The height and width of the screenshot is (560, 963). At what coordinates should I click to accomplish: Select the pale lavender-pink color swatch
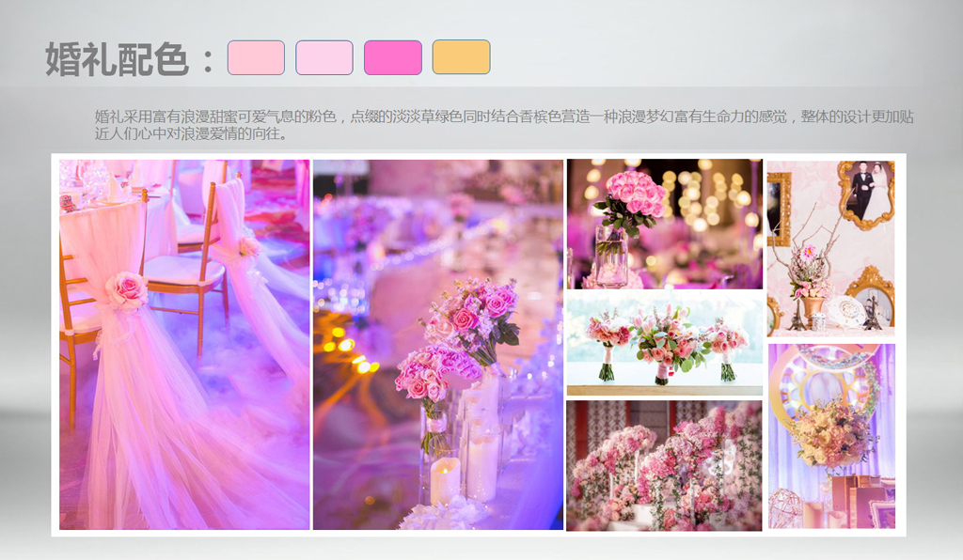pyautogui.click(x=324, y=57)
